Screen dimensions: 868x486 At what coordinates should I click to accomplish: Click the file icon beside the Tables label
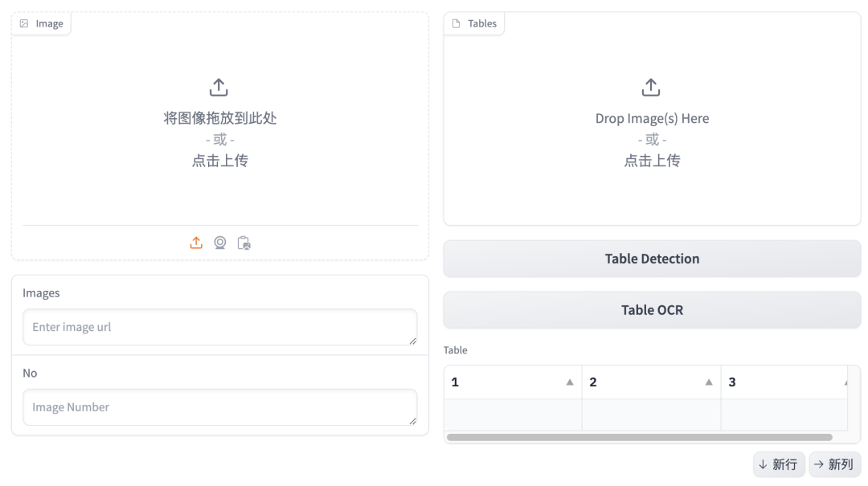pos(457,23)
